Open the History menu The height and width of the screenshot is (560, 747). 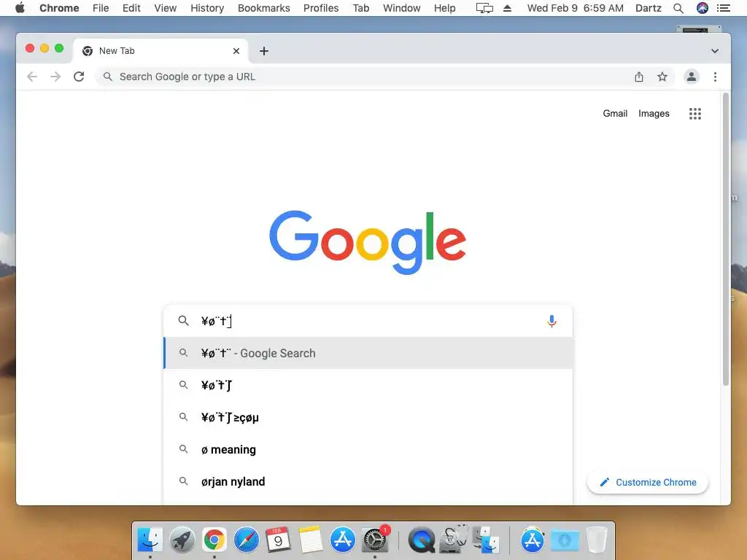pyautogui.click(x=207, y=8)
